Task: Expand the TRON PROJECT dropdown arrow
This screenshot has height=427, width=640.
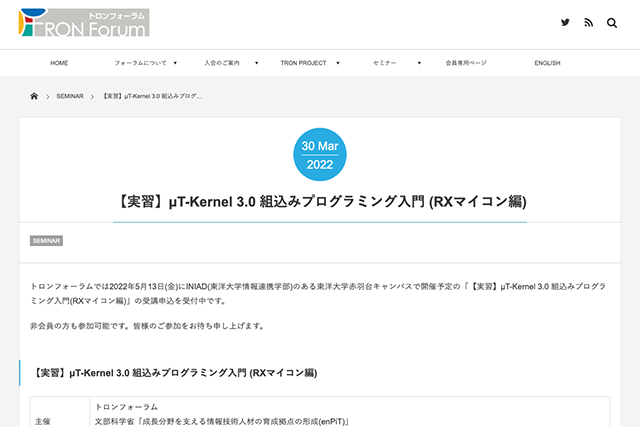Action: click(x=338, y=63)
